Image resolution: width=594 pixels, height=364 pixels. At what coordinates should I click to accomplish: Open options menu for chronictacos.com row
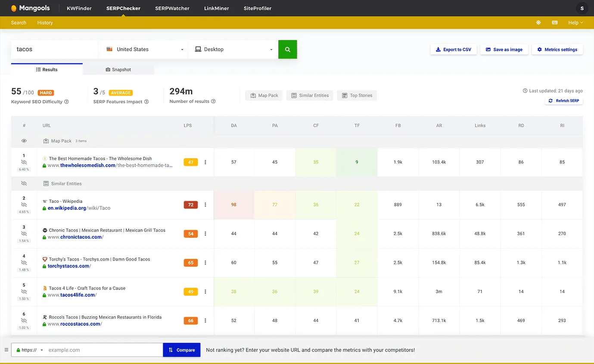tap(205, 233)
